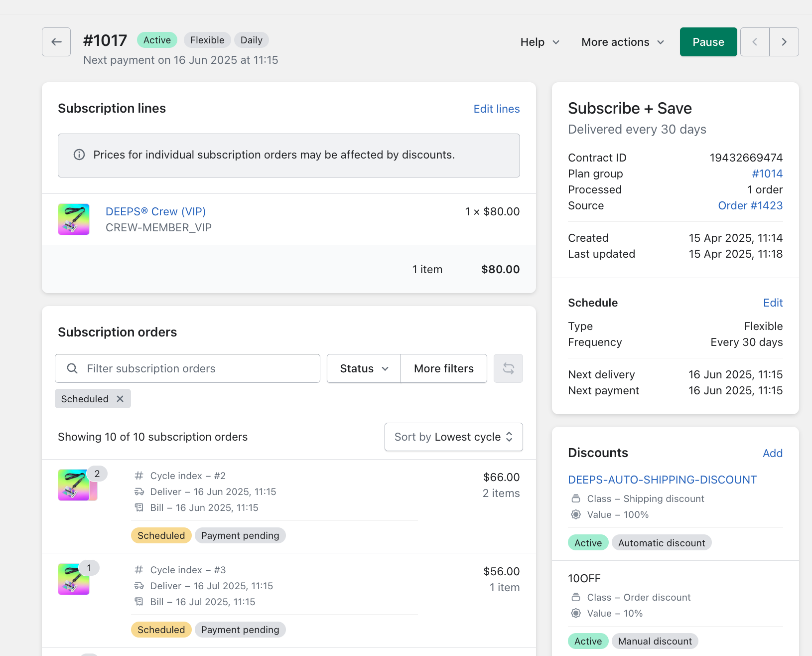Viewport: 812px width, 656px height.
Task: Open the cycle #2 order thumbnail
Action: (x=74, y=485)
